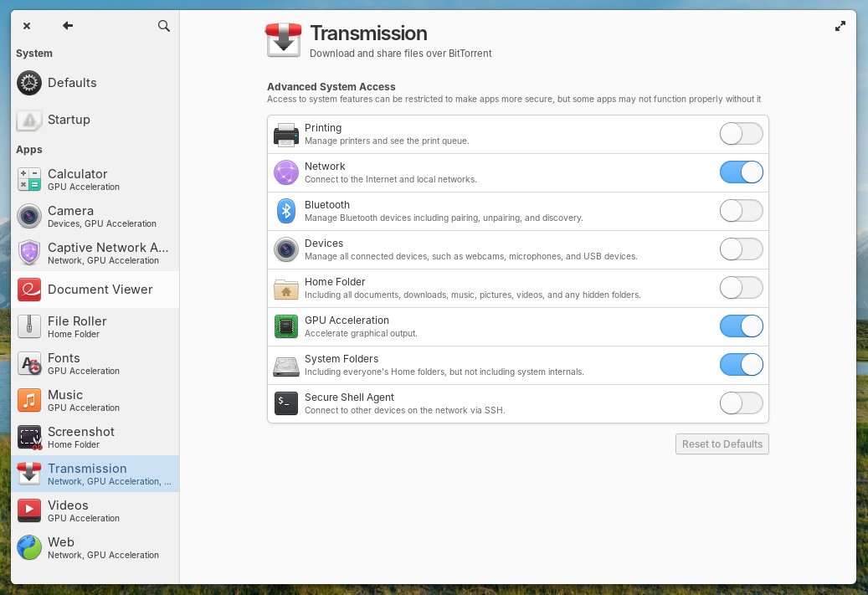This screenshot has width=868, height=595.
Task: Click the Calculator app icon
Action: [x=28, y=179]
